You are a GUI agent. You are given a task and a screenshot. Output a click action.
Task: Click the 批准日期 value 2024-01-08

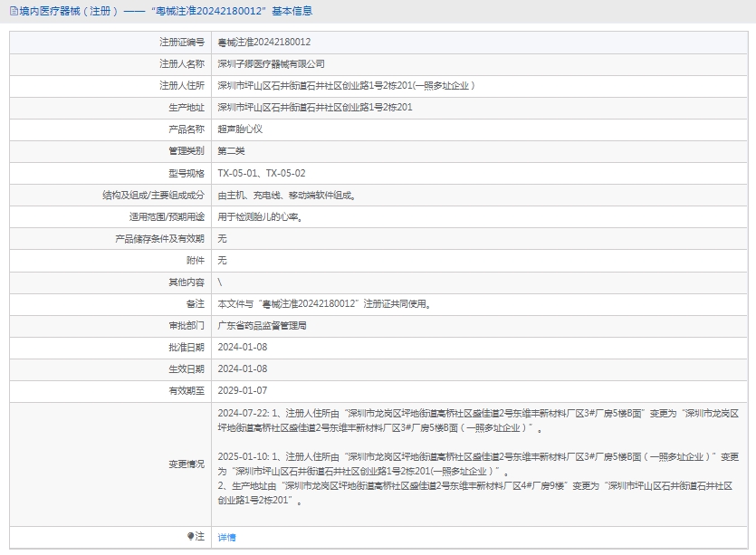[x=243, y=347]
